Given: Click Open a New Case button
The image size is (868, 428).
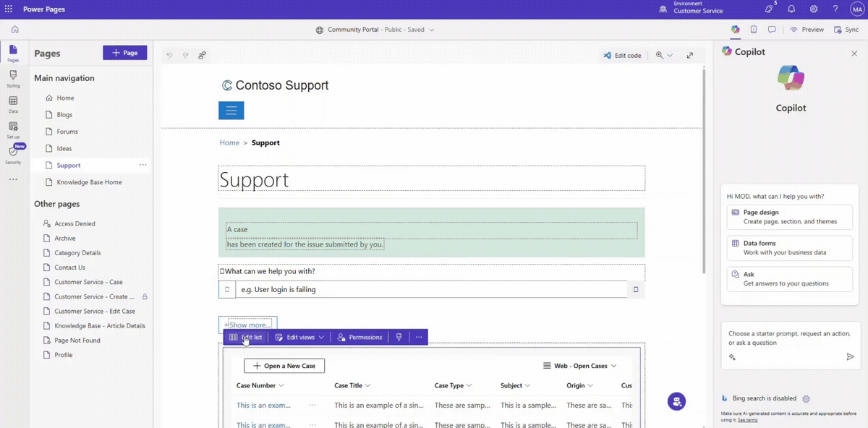Looking at the screenshot, I should click(x=284, y=366).
